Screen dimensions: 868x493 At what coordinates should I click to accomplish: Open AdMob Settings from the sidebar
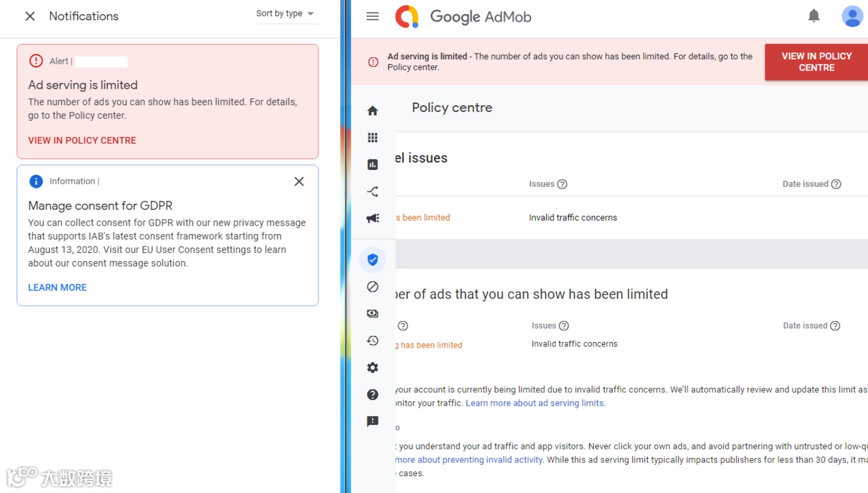372,367
